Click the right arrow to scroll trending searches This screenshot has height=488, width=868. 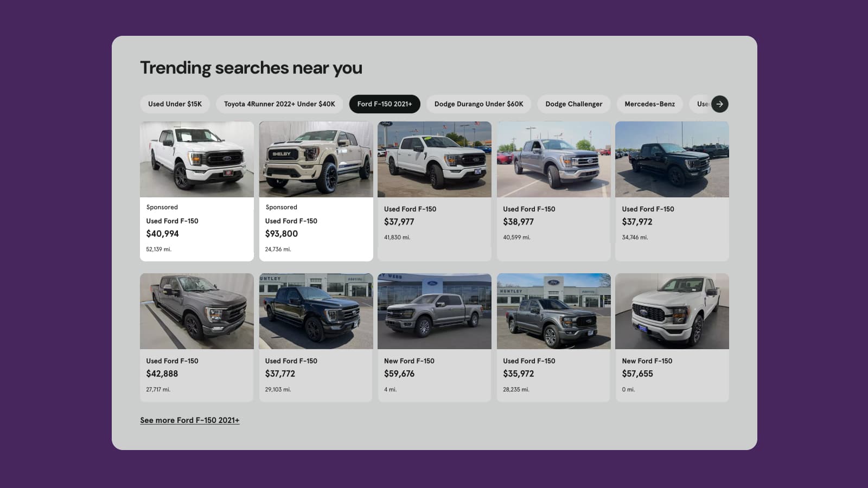pyautogui.click(x=720, y=104)
